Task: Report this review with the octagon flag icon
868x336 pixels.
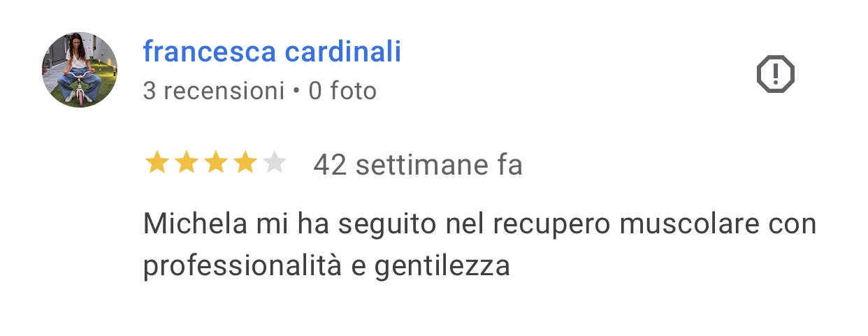Action: click(776, 73)
